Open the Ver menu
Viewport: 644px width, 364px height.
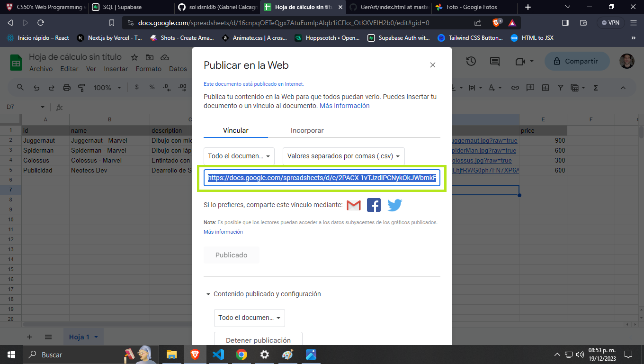point(91,69)
